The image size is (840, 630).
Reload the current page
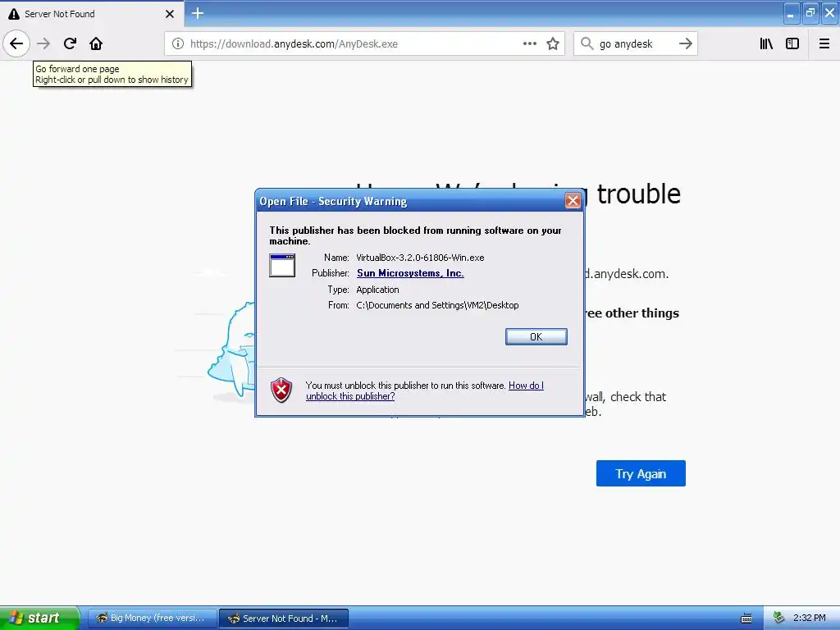(x=70, y=43)
